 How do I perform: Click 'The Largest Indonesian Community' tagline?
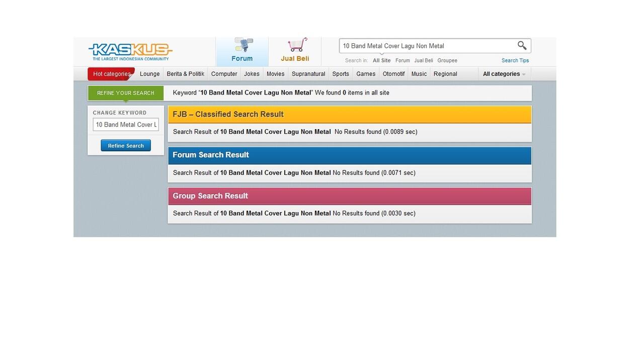pos(131,59)
